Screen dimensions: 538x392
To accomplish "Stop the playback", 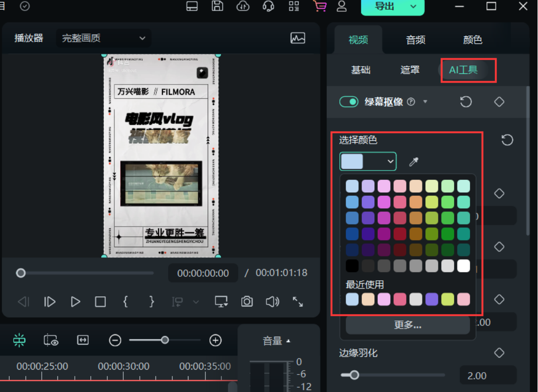I will tap(100, 302).
